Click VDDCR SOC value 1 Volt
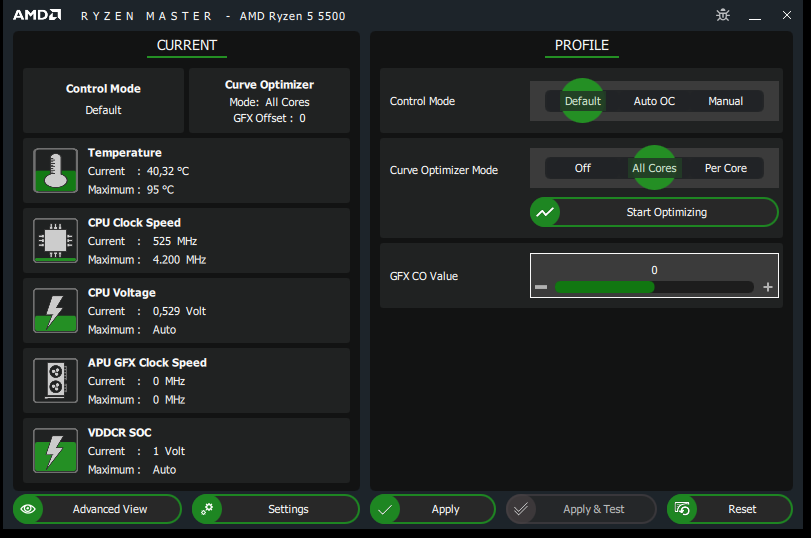The image size is (811, 538). click(169, 451)
